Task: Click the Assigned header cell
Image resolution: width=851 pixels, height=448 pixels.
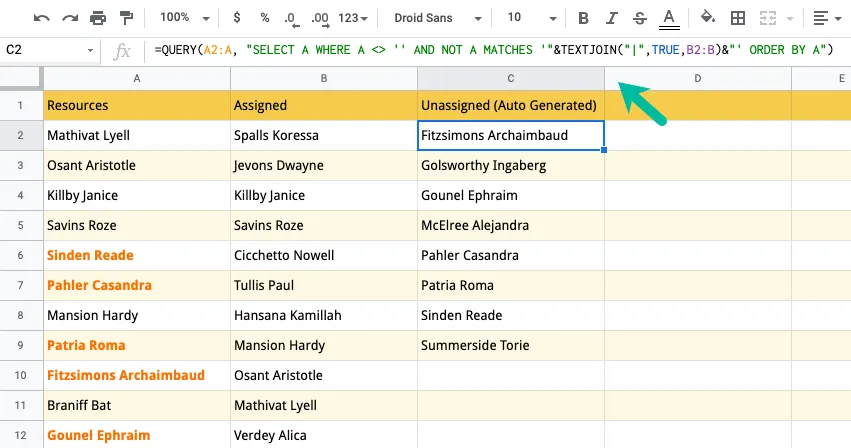Action: (x=324, y=105)
